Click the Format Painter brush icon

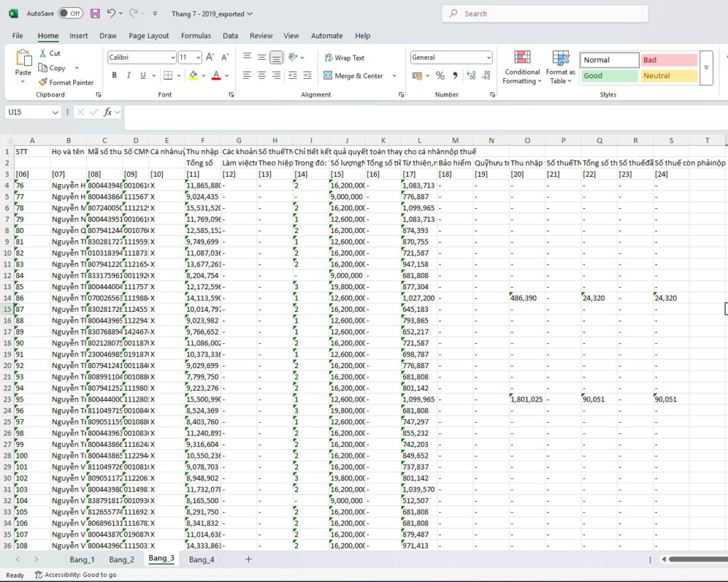(x=44, y=82)
